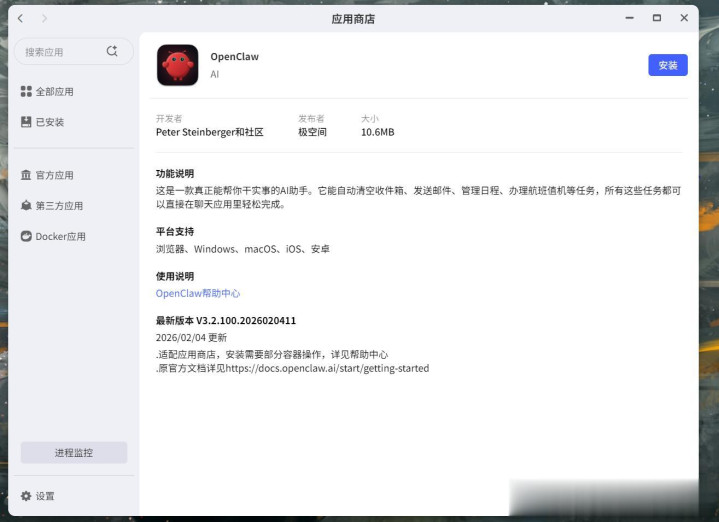Click publisher value 极空间

[x=312, y=132]
